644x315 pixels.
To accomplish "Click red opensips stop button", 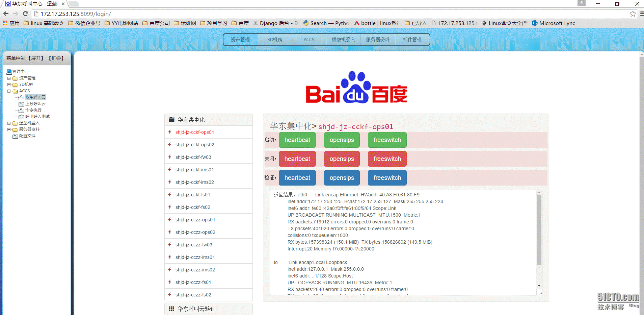I will (x=342, y=159).
